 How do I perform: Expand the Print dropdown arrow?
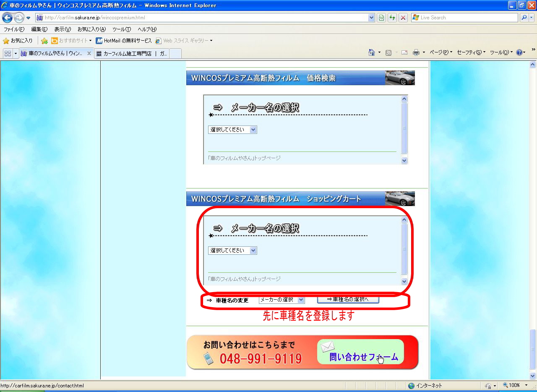424,52
